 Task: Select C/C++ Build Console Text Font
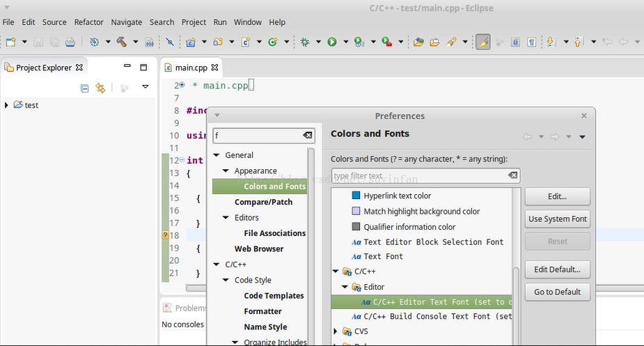click(431, 317)
